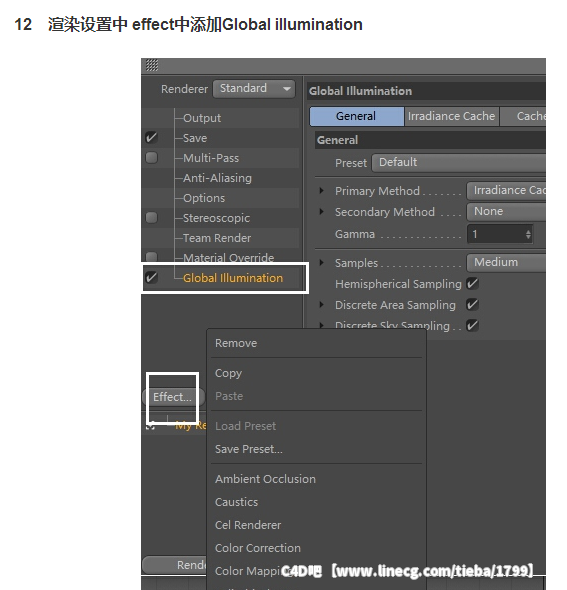The image size is (567, 590).
Task: Click the Gamma value spinner arrows
Action: click(x=528, y=234)
